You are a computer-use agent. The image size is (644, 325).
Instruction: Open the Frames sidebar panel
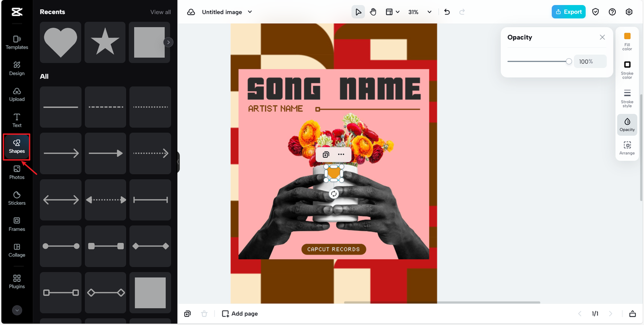pos(17,224)
